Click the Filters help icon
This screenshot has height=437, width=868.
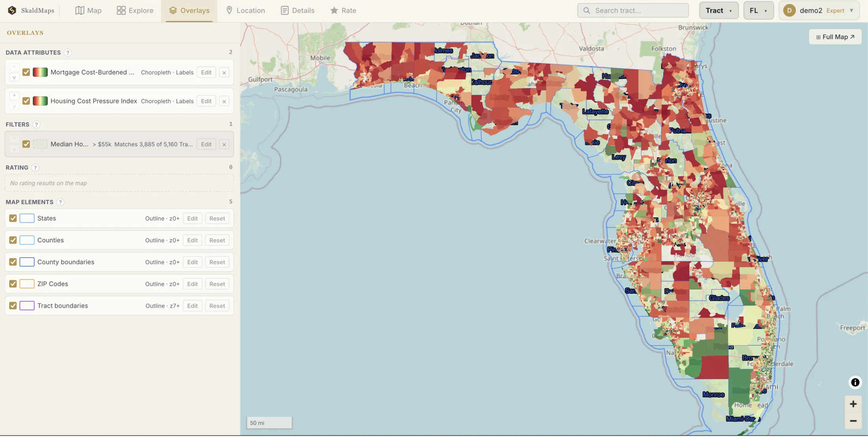36,124
